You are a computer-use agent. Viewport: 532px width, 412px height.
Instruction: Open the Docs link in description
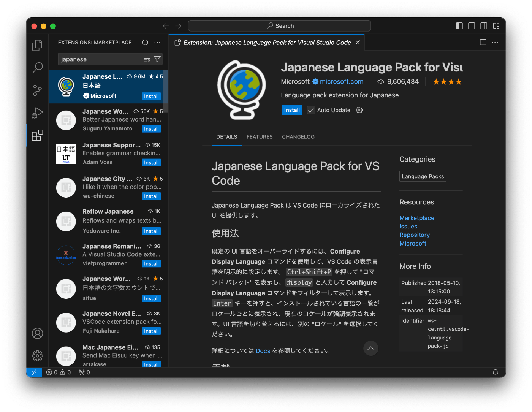(x=263, y=351)
